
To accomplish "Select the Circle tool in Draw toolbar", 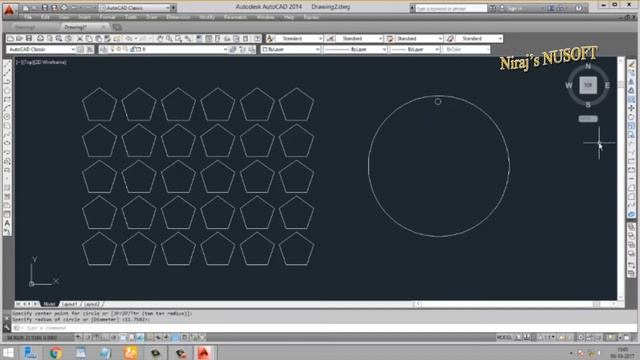I will (x=7, y=117).
